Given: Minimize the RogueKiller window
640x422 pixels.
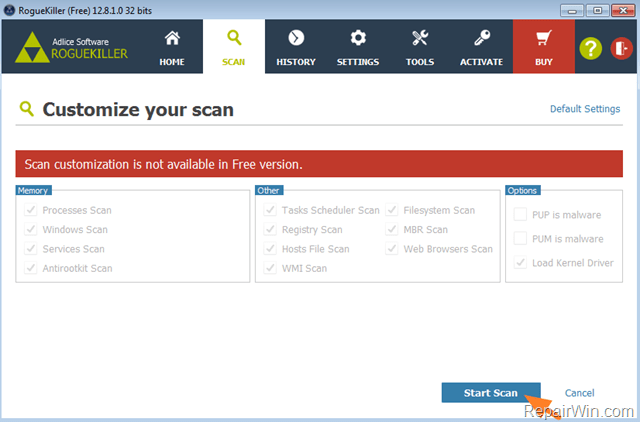Looking at the screenshot, I should (572, 11).
